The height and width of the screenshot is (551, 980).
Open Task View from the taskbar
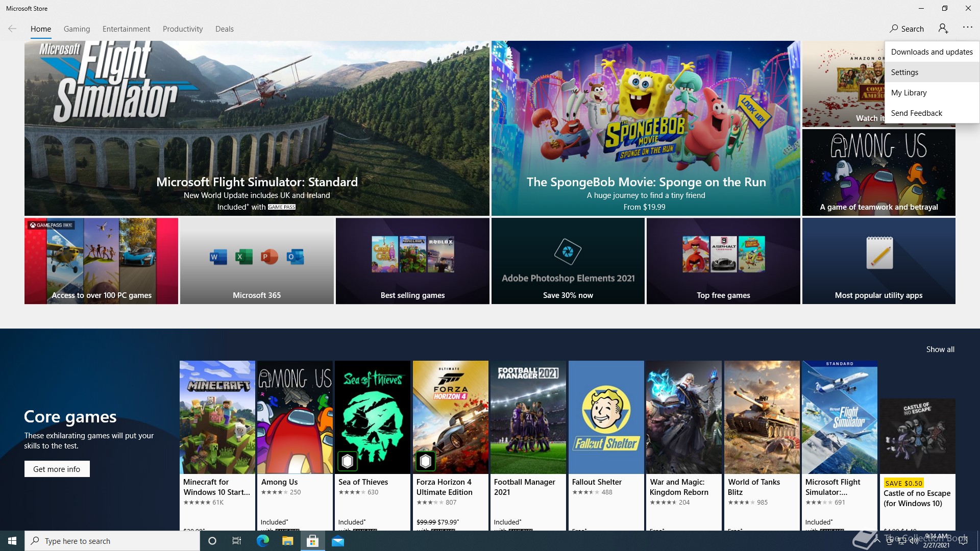pyautogui.click(x=237, y=541)
